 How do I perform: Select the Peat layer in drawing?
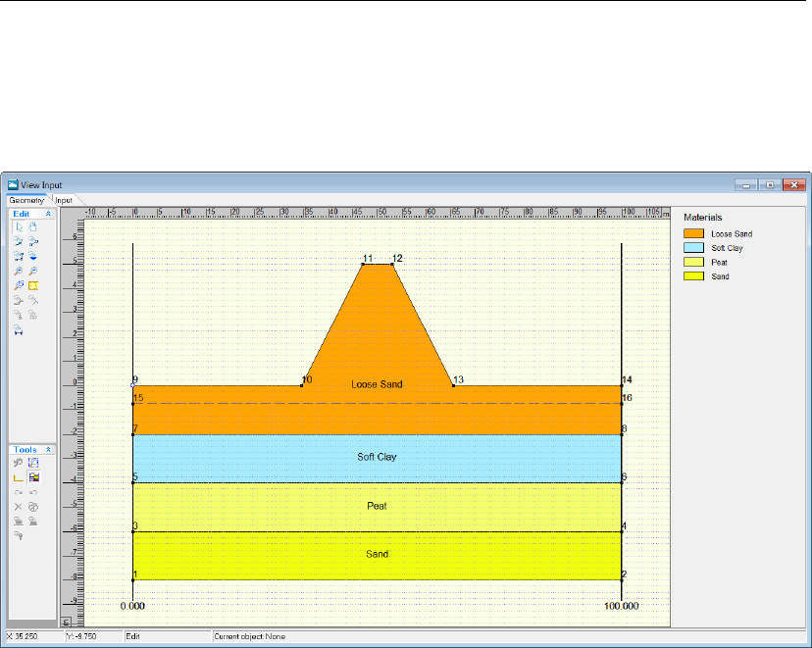click(x=377, y=506)
